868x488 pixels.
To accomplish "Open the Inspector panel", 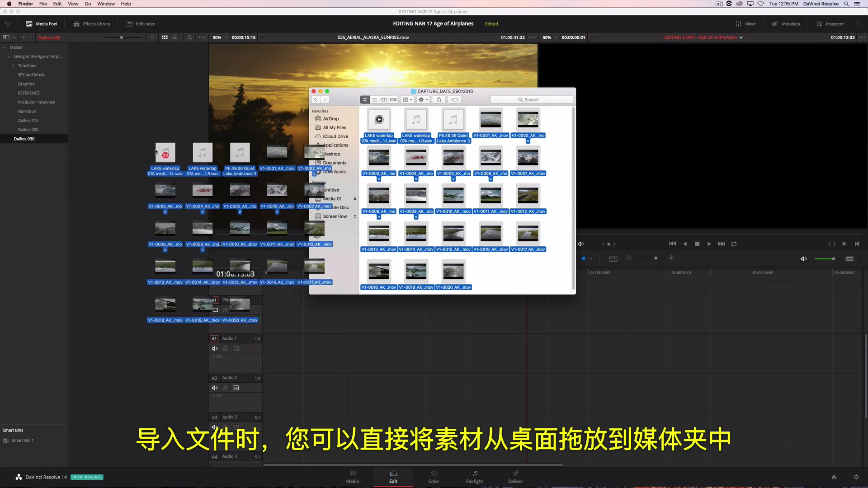I will pyautogui.click(x=830, y=24).
